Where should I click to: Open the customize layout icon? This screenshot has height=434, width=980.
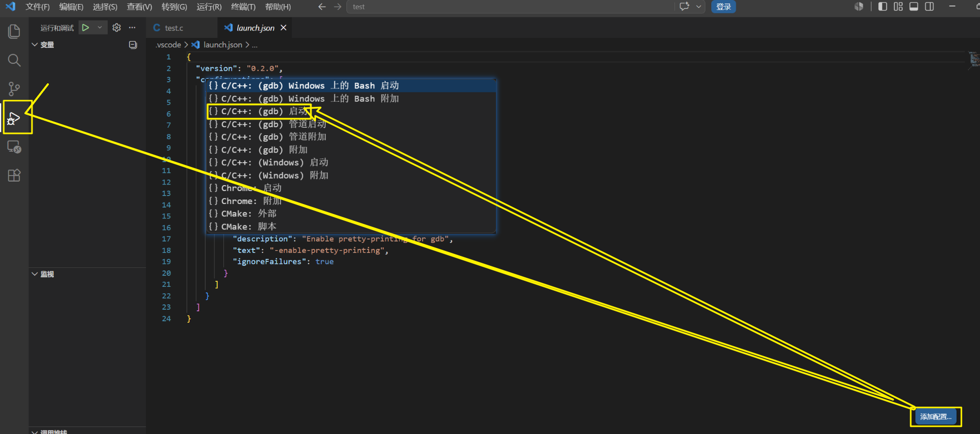pos(898,6)
